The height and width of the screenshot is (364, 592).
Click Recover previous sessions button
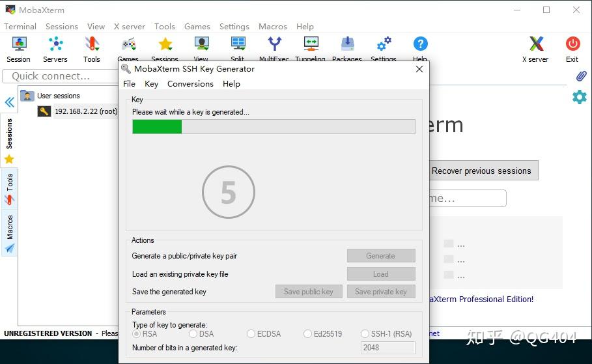click(481, 171)
